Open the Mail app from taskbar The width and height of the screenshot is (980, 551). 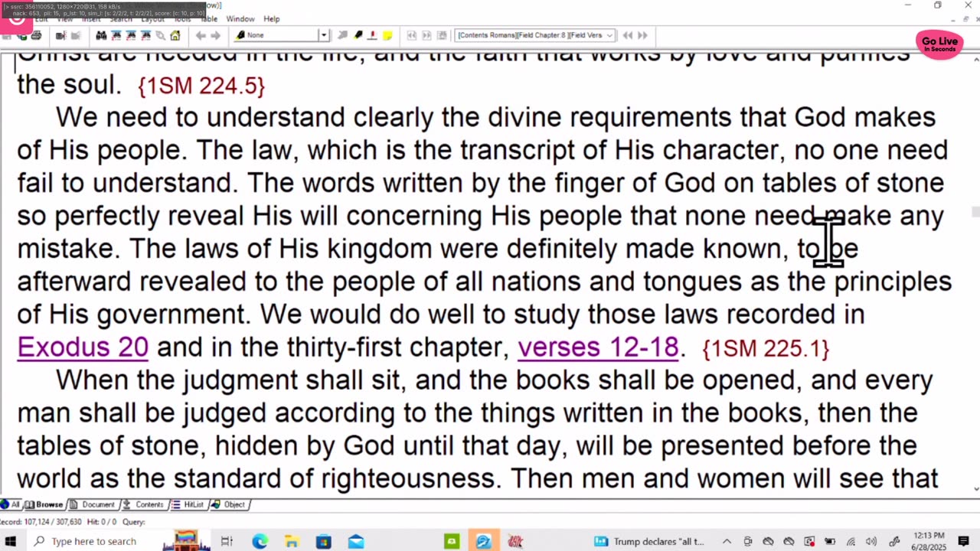[356, 541]
